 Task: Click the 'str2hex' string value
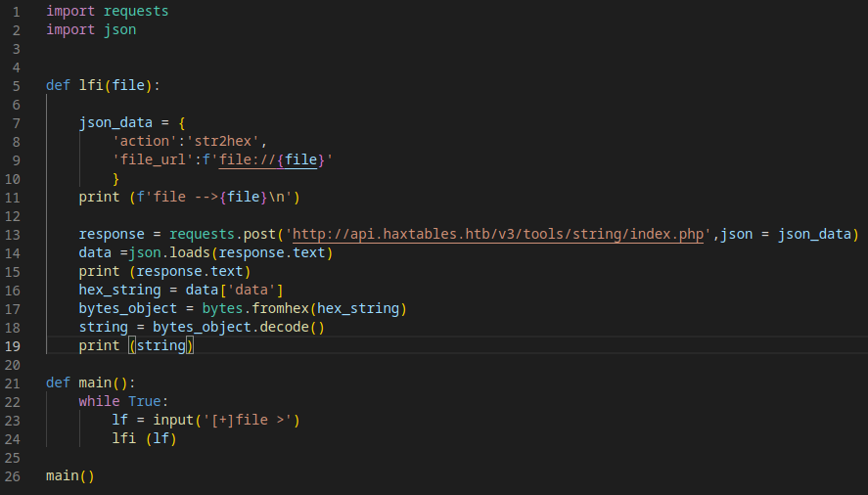pyautogui.click(x=222, y=141)
